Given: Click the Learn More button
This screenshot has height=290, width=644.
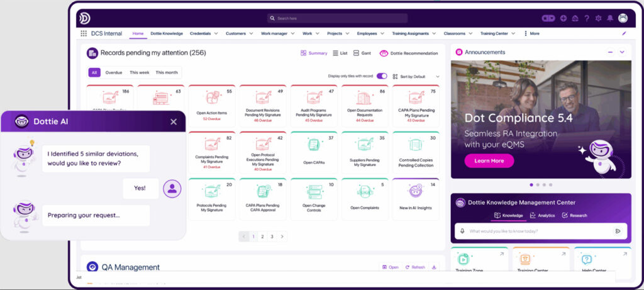Looking at the screenshot, I should coord(489,160).
